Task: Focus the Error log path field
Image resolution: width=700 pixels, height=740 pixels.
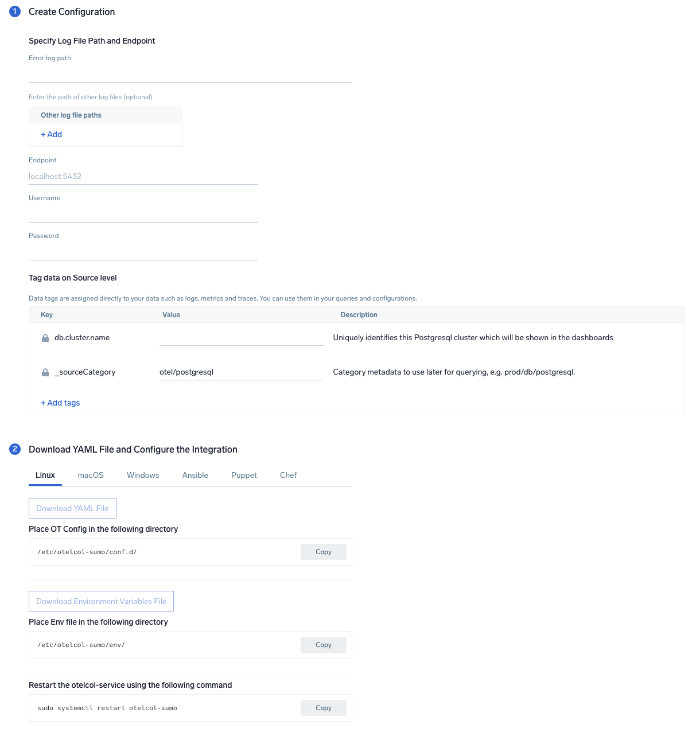Action: point(190,74)
